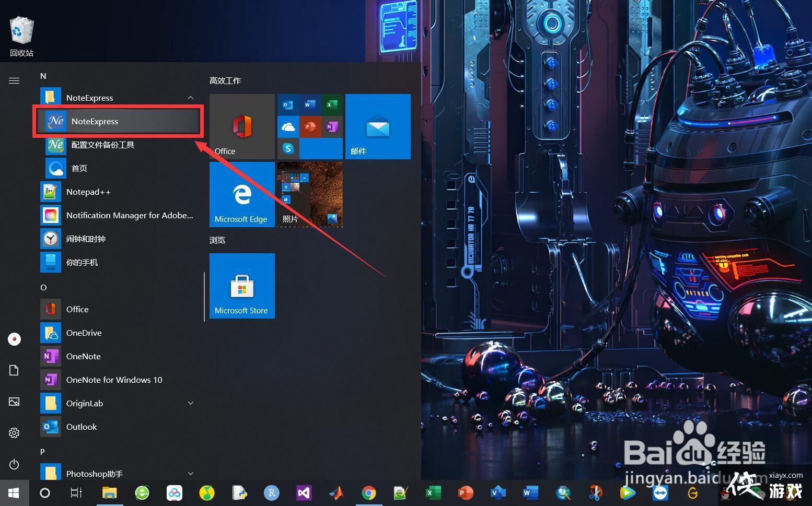
Task: Launch OneDrive from the app list
Action: [118, 333]
